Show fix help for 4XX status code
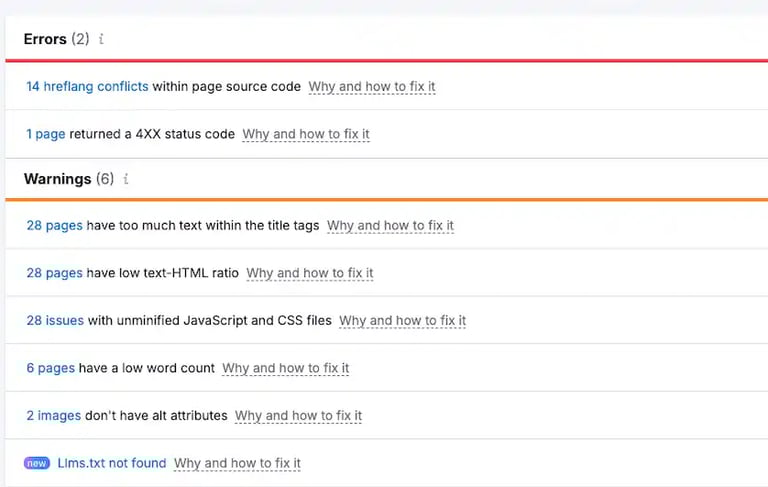768x487 pixels. click(x=306, y=134)
